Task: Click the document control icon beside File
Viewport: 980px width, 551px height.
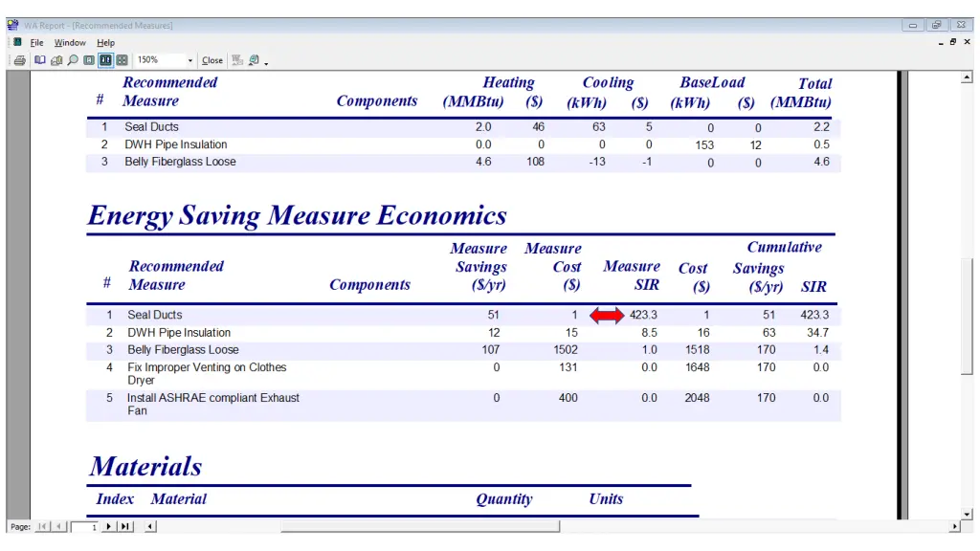Action: (17, 42)
